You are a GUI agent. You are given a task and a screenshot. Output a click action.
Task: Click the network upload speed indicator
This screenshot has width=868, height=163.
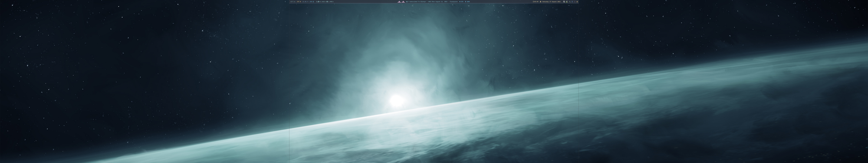(x=330, y=2)
